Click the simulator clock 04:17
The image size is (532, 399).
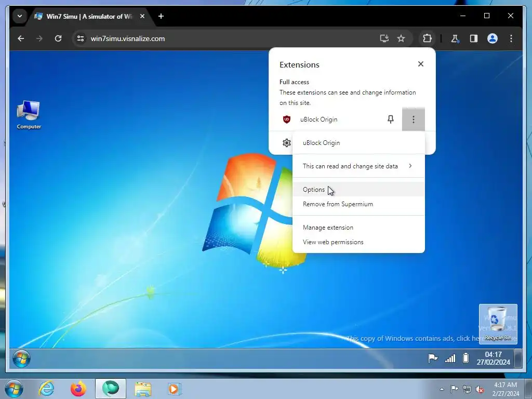tap(494, 358)
